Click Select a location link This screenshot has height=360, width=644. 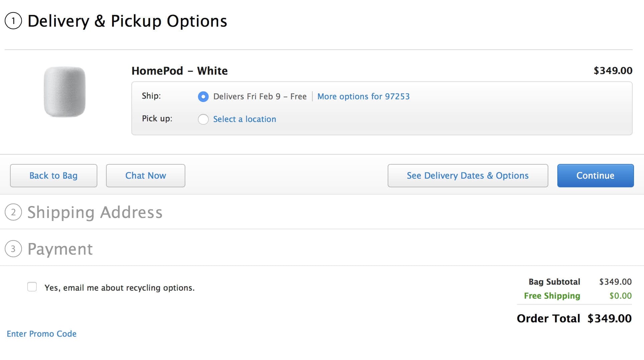[244, 119]
